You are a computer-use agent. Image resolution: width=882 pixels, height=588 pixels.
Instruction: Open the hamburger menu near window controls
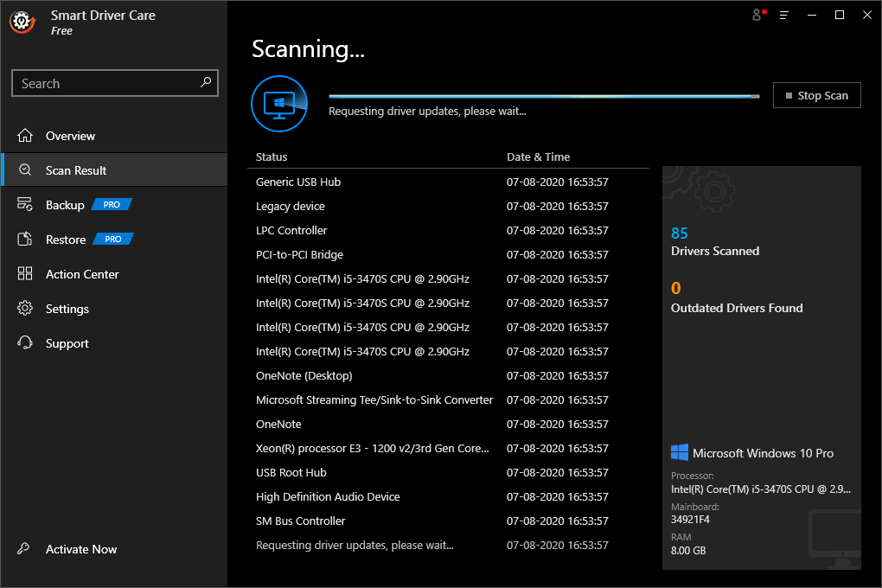[x=783, y=15]
